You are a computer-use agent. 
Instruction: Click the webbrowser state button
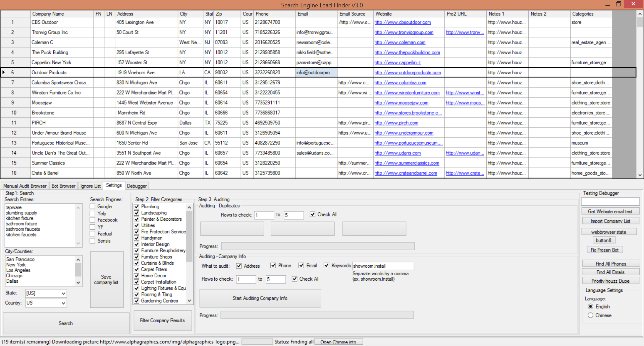click(609, 232)
